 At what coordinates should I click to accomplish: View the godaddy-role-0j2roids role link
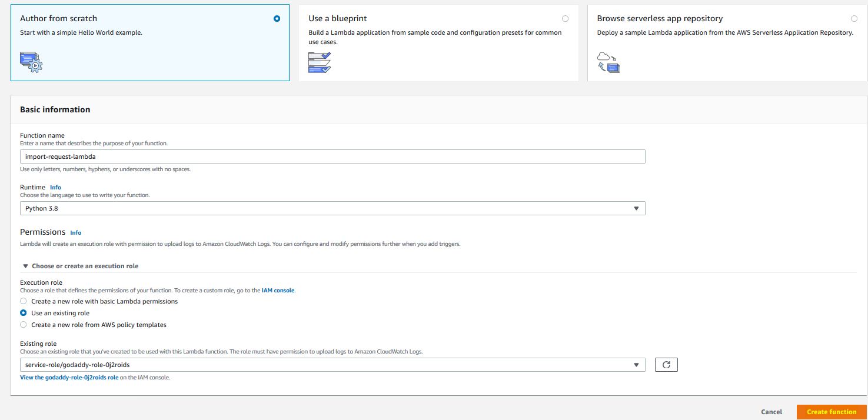coord(69,378)
